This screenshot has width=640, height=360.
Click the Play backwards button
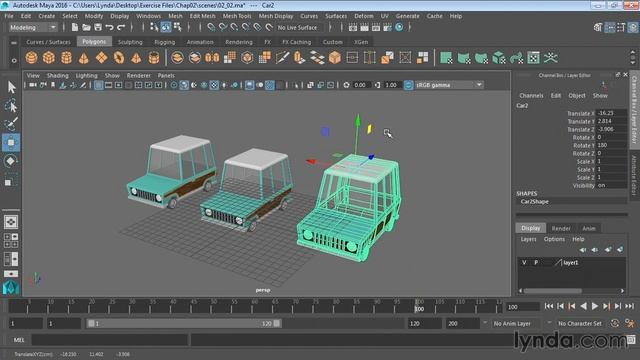pos(583,306)
